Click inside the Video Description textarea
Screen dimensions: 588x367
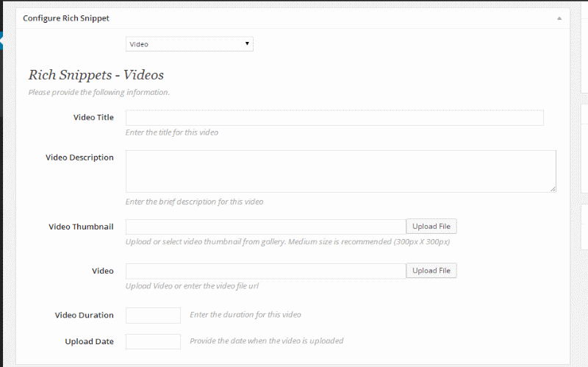click(x=341, y=171)
